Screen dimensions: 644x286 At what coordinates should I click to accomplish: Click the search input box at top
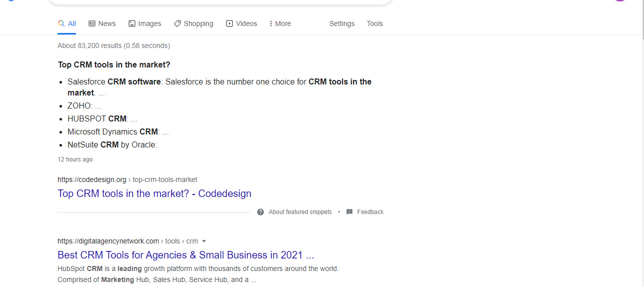[220, 2]
